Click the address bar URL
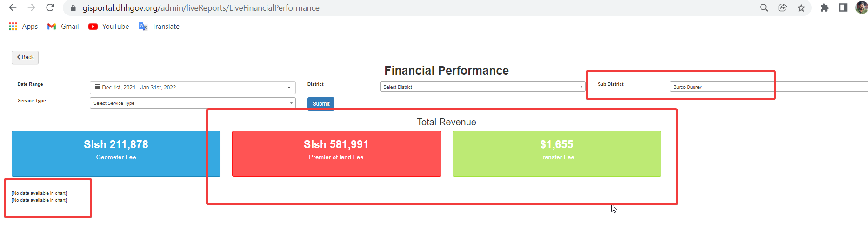 [x=201, y=8]
